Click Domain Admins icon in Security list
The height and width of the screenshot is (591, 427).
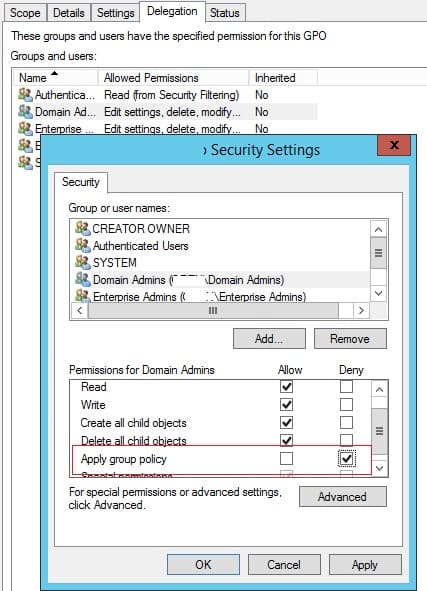[83, 279]
